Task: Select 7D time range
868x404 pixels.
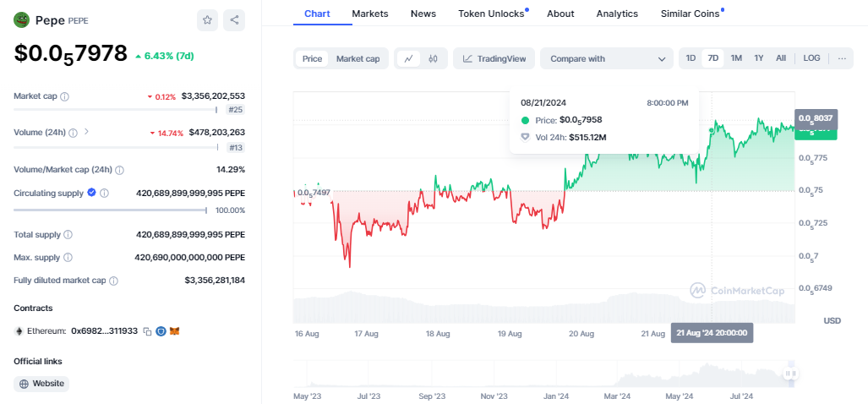Action: coord(713,58)
